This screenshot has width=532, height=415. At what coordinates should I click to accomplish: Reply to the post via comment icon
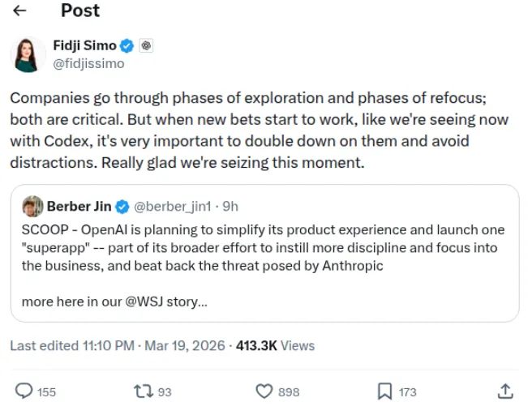click(x=24, y=391)
